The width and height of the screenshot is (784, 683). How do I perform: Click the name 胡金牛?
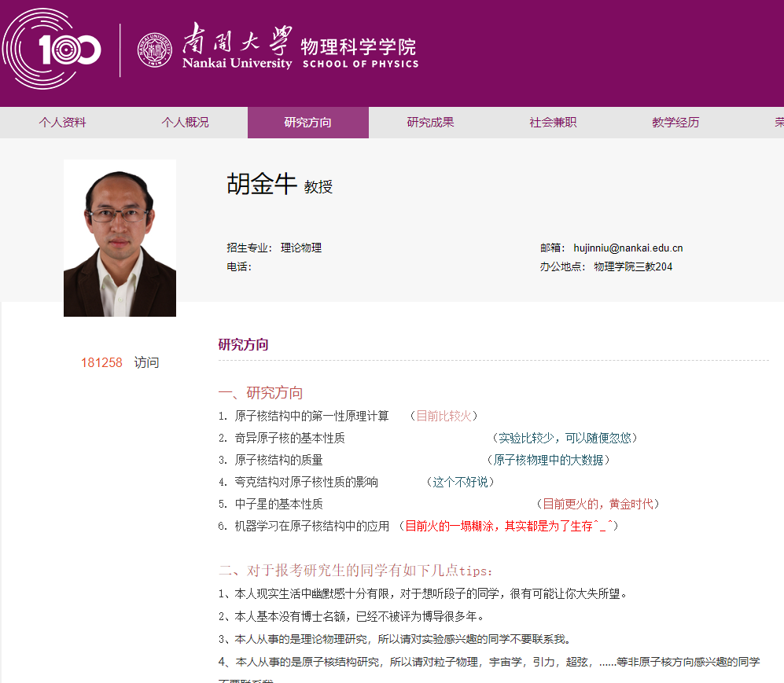(x=262, y=184)
